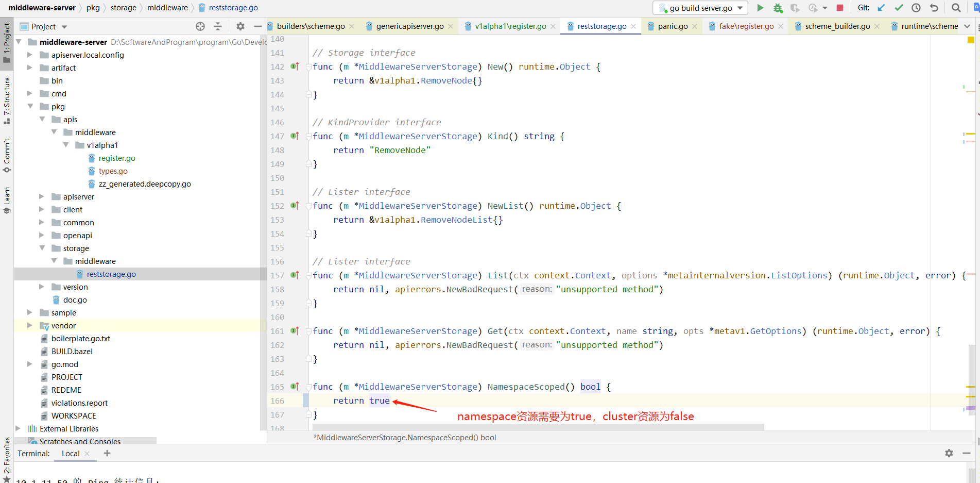
Task: Open BUILD.bazel file
Action: click(72, 351)
